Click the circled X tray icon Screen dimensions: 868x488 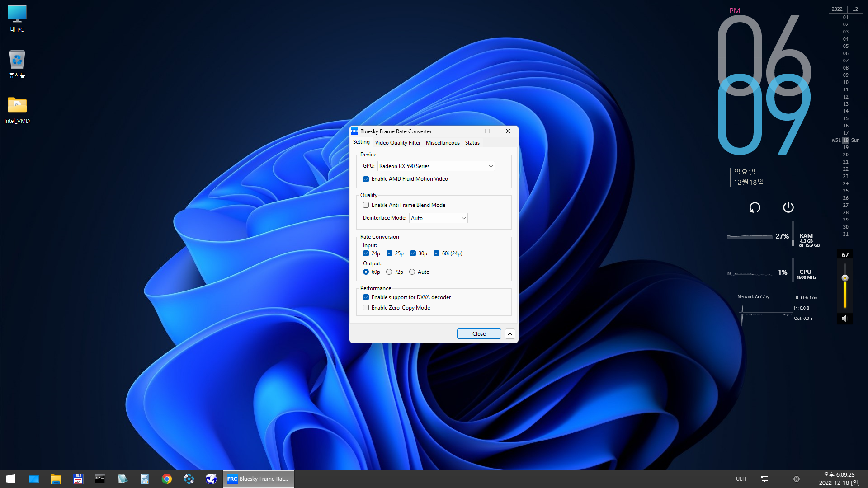(x=797, y=479)
